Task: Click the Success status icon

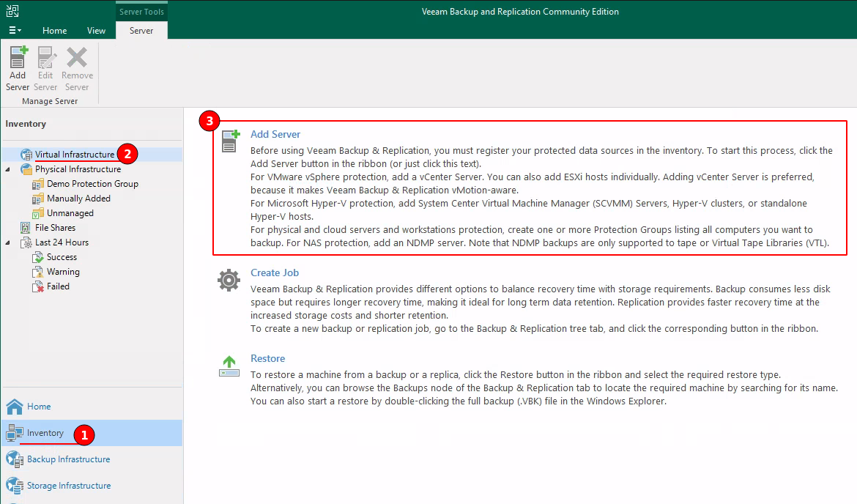Action: click(x=37, y=257)
